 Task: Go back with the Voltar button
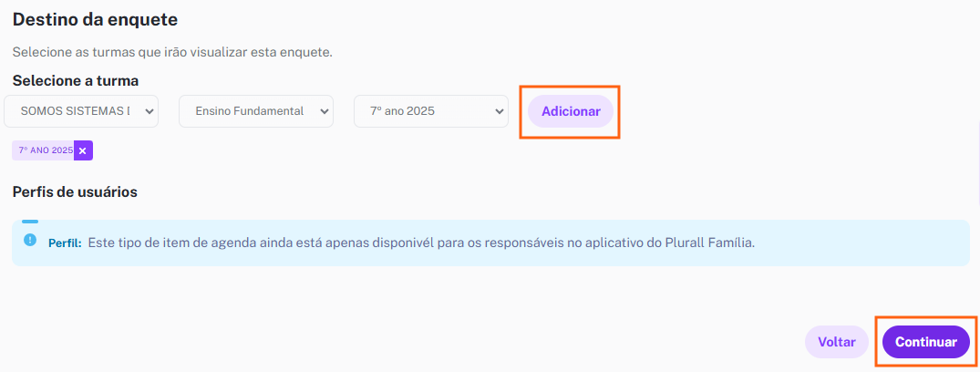837,342
